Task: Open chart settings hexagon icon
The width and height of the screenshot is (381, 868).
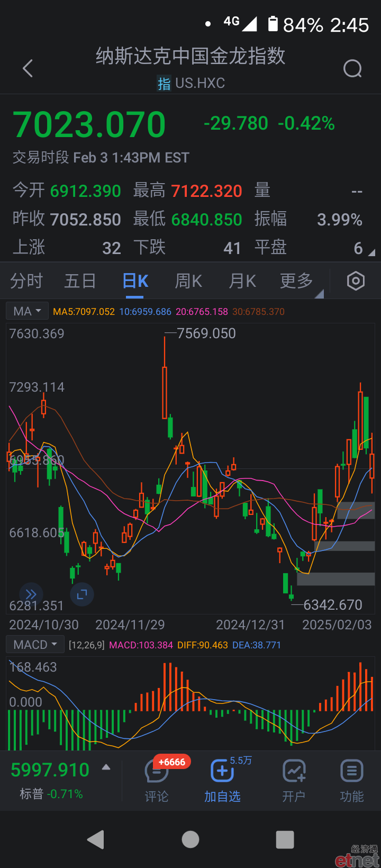Action: point(356,281)
